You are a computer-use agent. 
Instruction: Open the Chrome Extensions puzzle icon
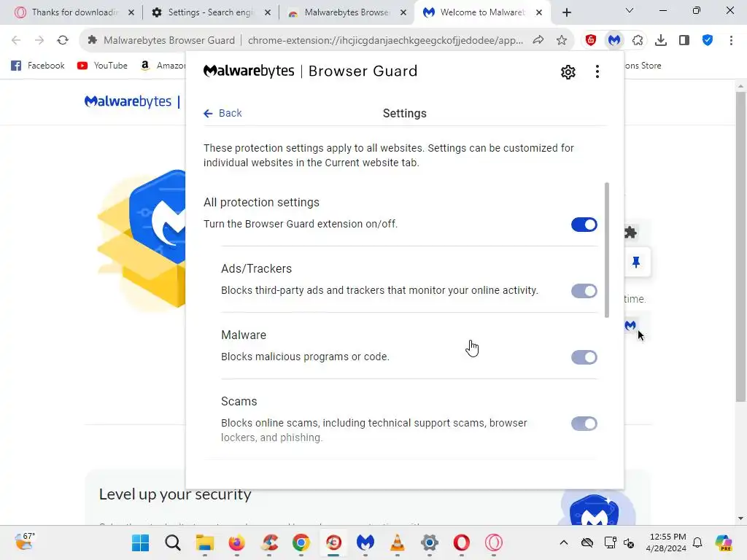click(x=638, y=41)
